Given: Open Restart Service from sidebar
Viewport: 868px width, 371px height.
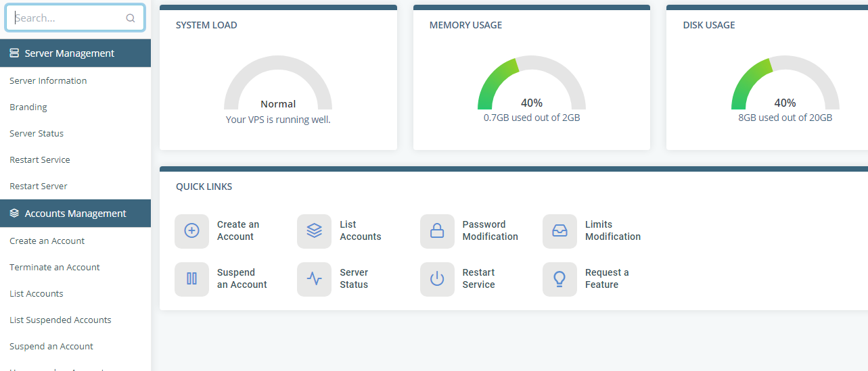Looking at the screenshot, I should coord(40,159).
